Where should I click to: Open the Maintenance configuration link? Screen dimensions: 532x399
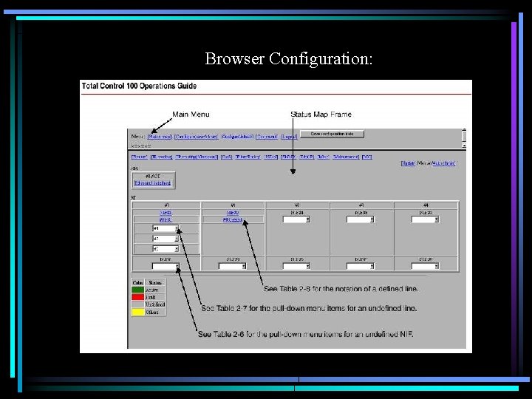click(346, 157)
